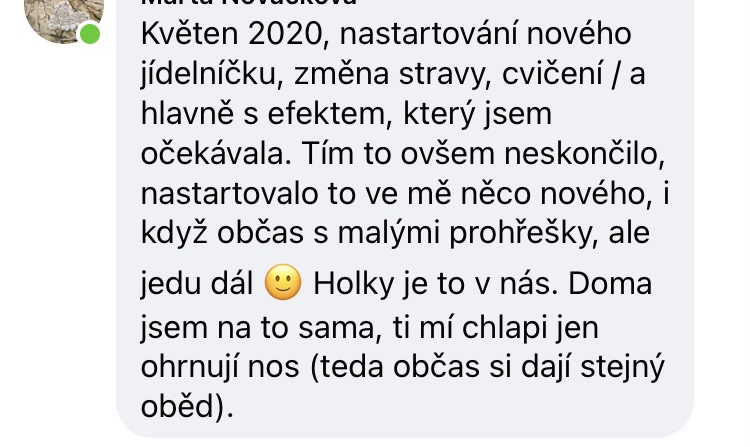Click the word 'prohřešky'
The height and width of the screenshot is (447, 750).
coord(520,233)
